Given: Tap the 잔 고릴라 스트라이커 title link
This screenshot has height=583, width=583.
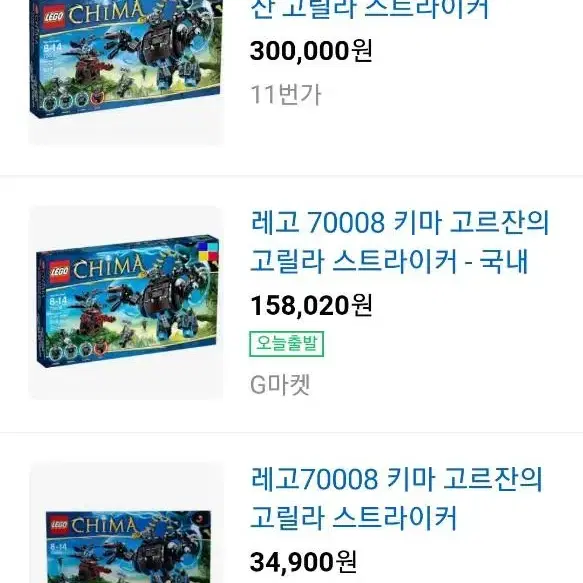Looking at the screenshot, I should click(x=370, y=9).
